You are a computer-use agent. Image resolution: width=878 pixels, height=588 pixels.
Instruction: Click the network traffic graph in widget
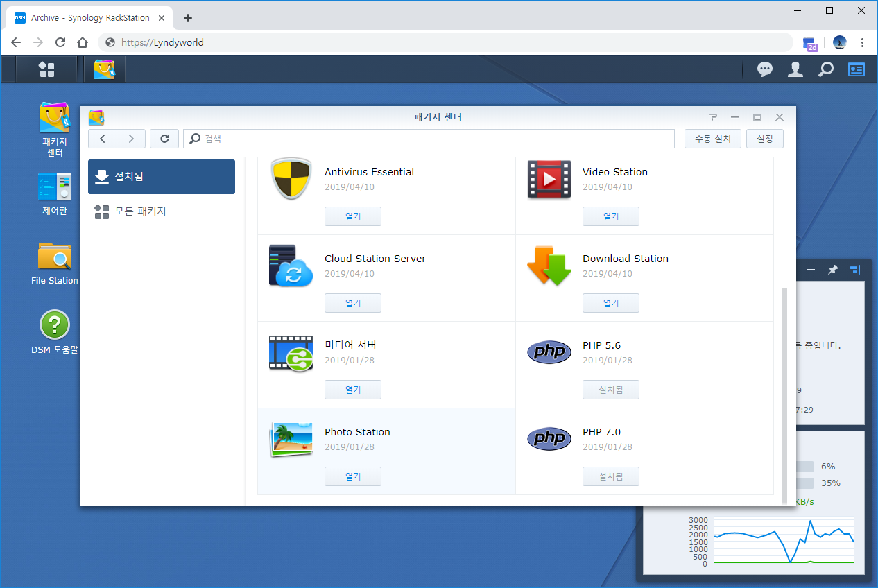pyautogui.click(x=784, y=539)
